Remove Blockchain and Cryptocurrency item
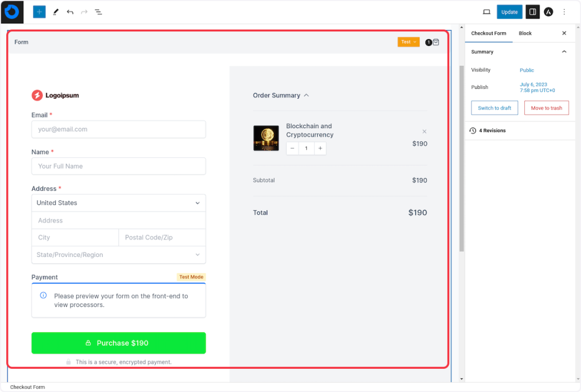The height and width of the screenshot is (392, 581). (x=424, y=132)
